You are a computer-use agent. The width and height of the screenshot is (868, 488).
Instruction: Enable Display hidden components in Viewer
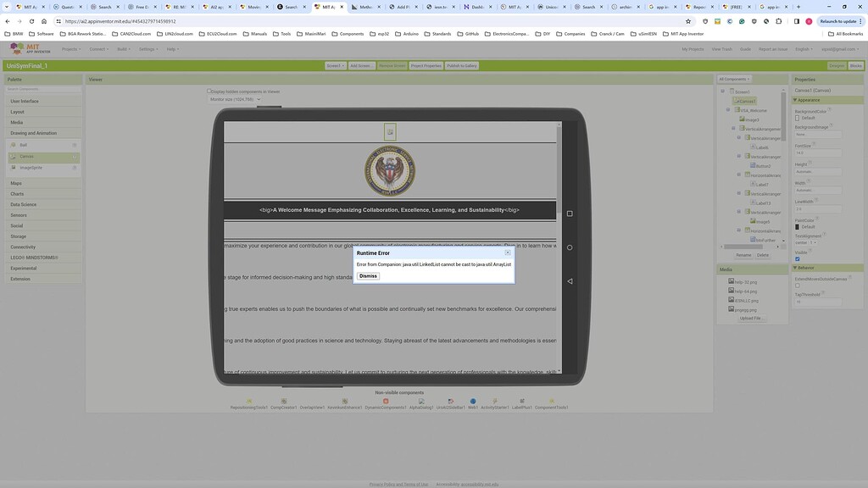[208, 91]
